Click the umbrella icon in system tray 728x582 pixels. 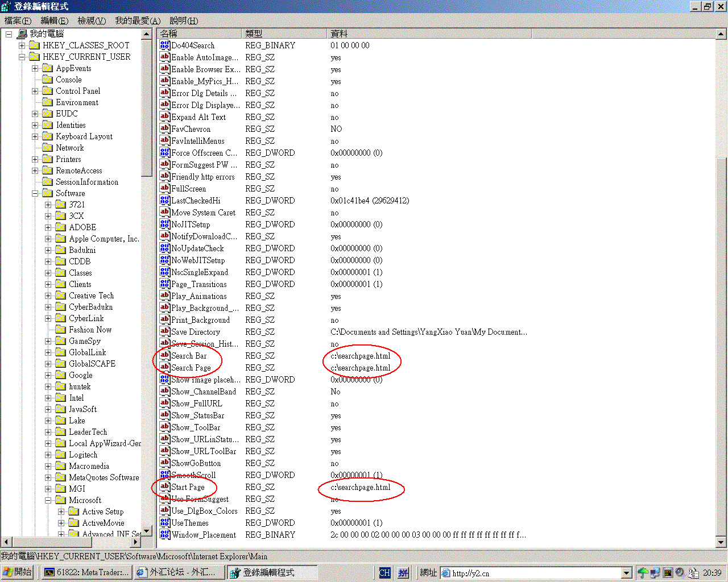(643, 573)
